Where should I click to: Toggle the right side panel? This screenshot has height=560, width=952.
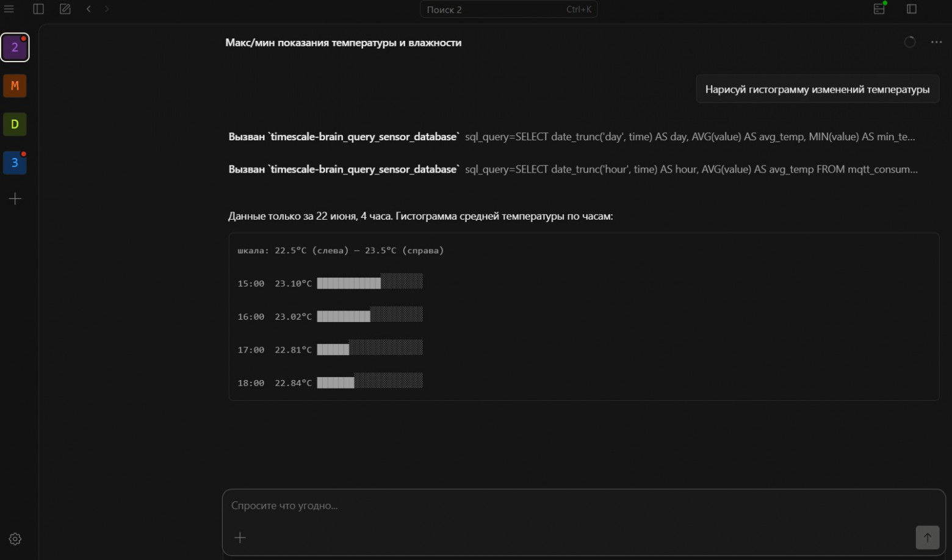point(912,9)
